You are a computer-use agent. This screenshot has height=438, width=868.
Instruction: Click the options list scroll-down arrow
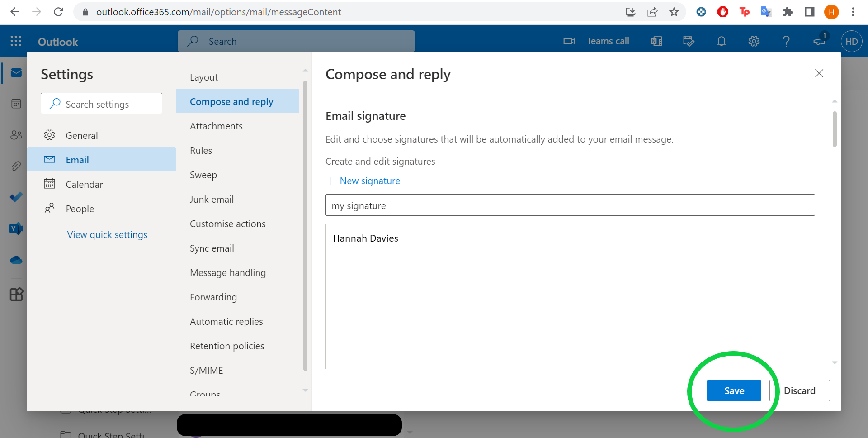[x=305, y=390]
